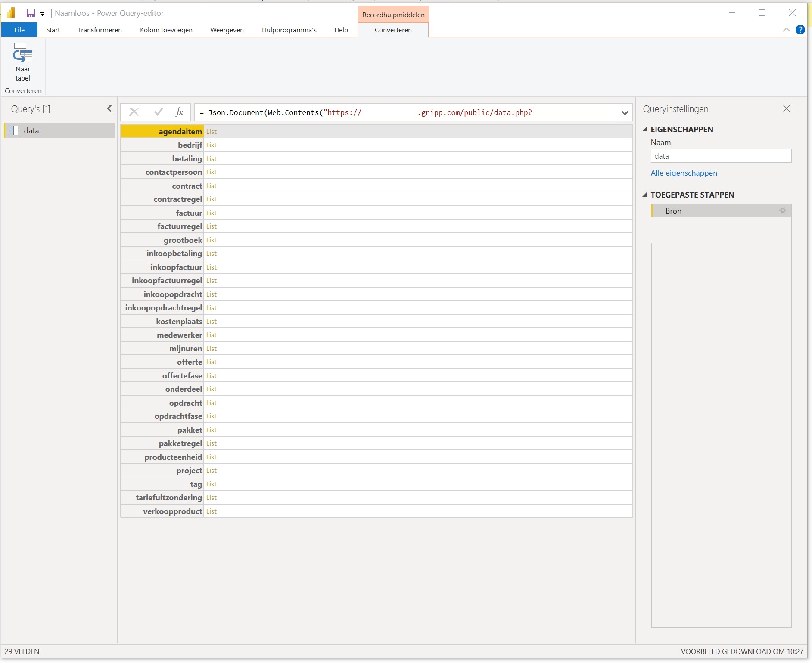This screenshot has width=812, height=663.
Task: Select the tag field name cell
Action: click(x=162, y=484)
